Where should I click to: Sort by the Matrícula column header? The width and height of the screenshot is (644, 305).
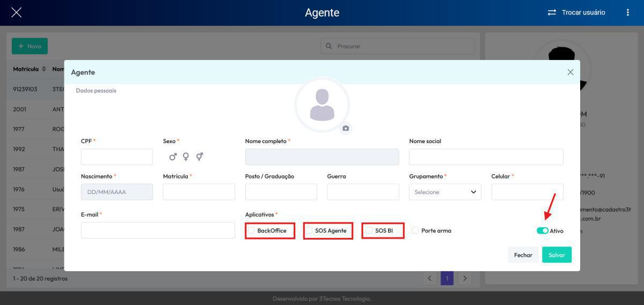point(30,69)
